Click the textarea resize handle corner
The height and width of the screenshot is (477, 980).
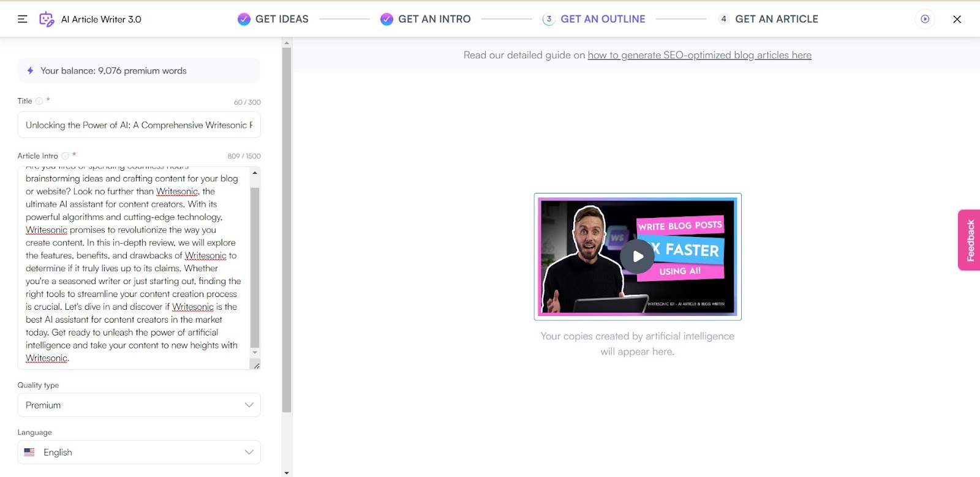[256, 365]
